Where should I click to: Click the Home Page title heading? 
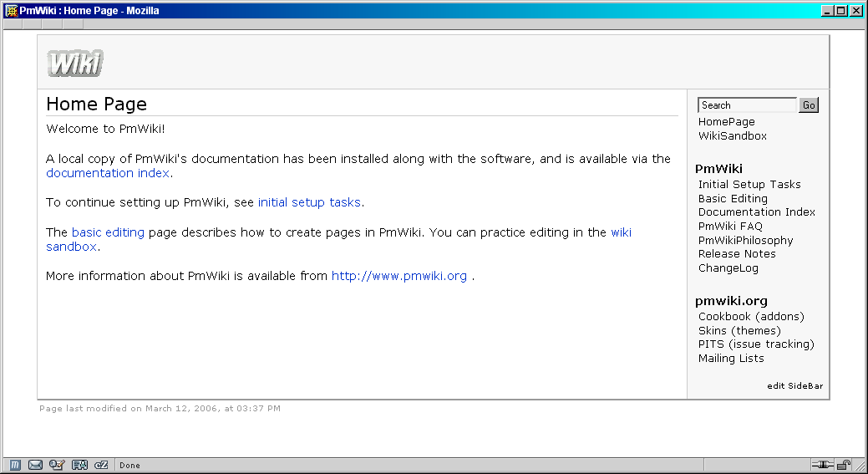point(96,104)
